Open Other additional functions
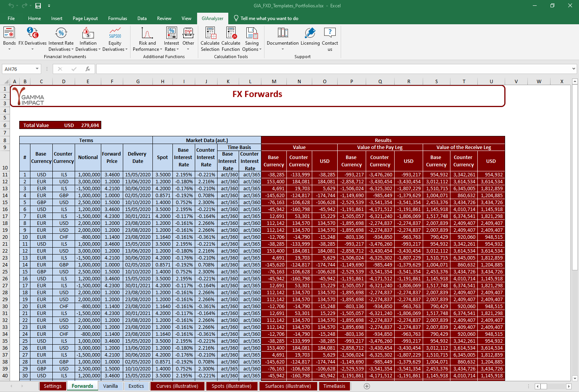 click(x=188, y=39)
